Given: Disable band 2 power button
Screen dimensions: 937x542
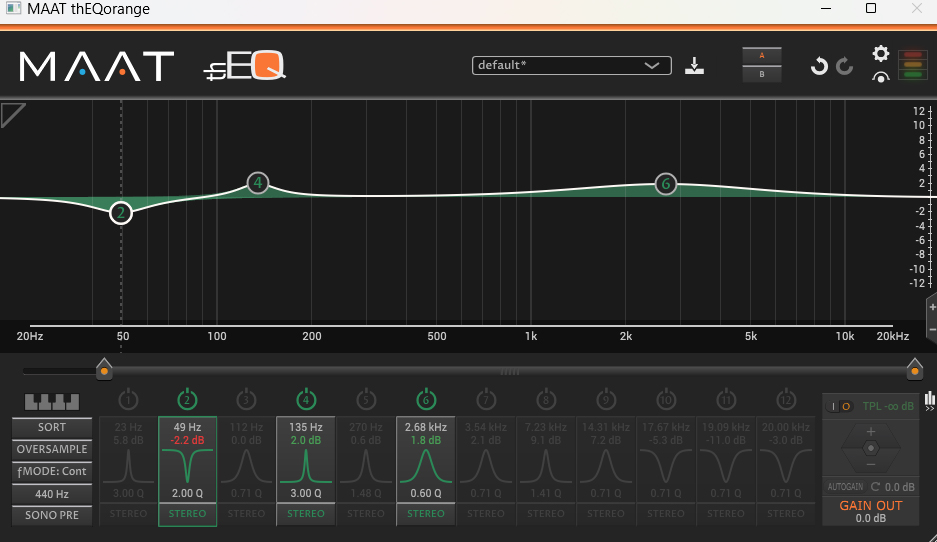Looking at the screenshot, I should [x=187, y=399].
